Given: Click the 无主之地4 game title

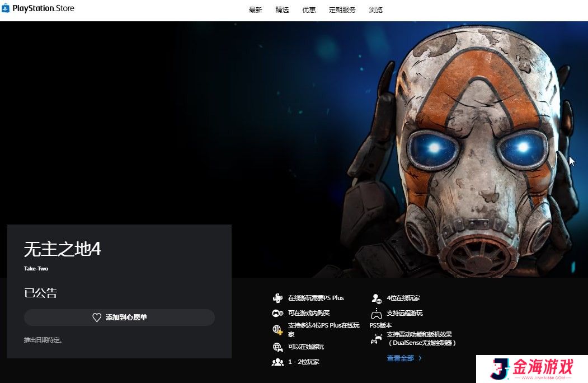Looking at the screenshot, I should tap(63, 249).
